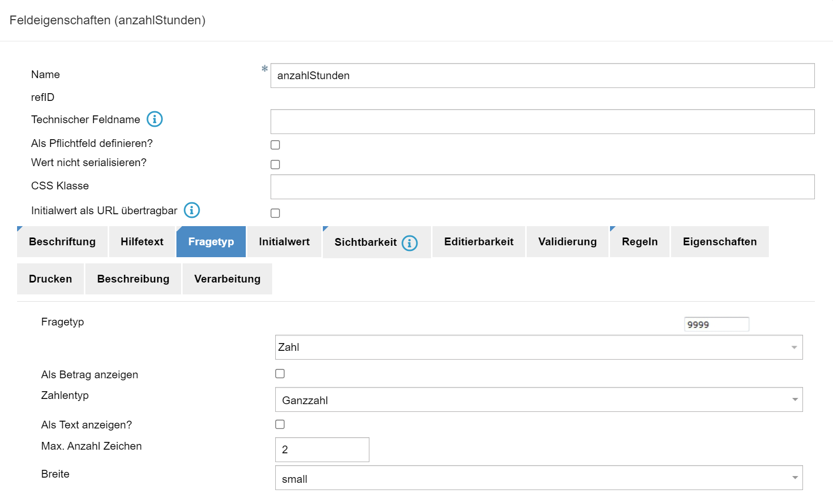The width and height of the screenshot is (833, 504).
Task: Tick the Als Text anzeigen checkbox
Action: click(x=280, y=424)
